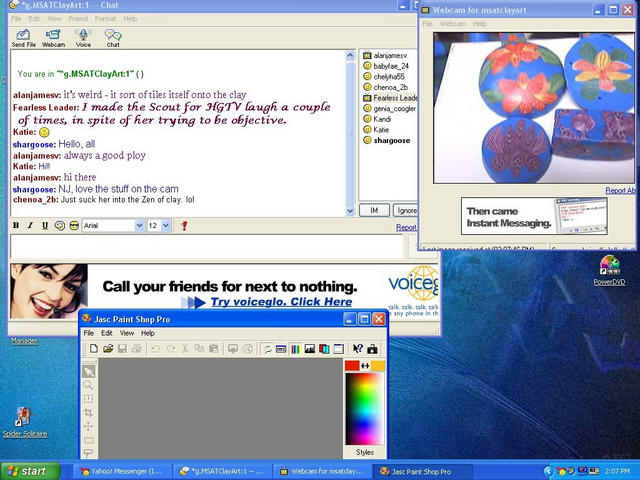Click the context Help arrow-question icon

pos(358,349)
